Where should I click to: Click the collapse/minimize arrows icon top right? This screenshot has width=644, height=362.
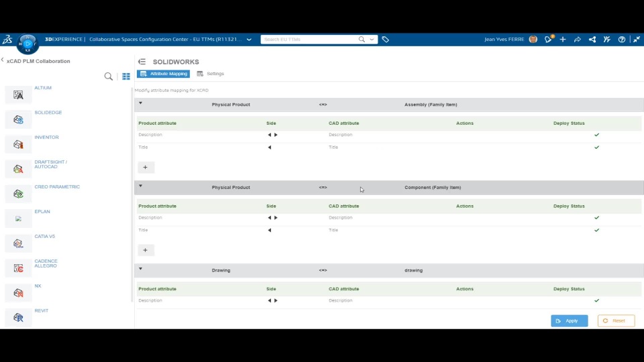coord(636,40)
